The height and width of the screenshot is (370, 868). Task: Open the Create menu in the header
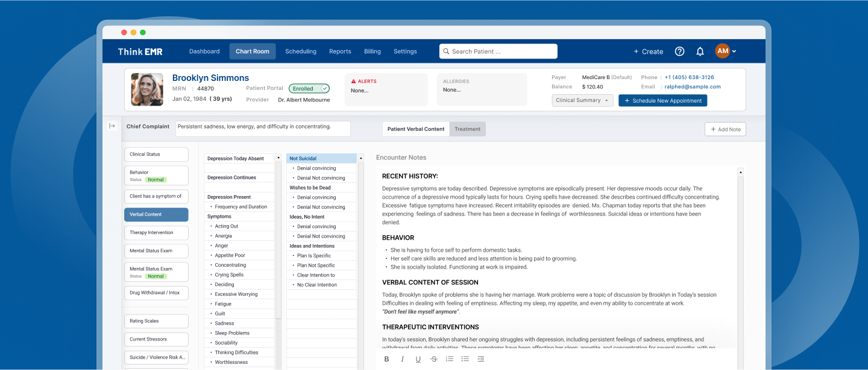[x=648, y=51]
